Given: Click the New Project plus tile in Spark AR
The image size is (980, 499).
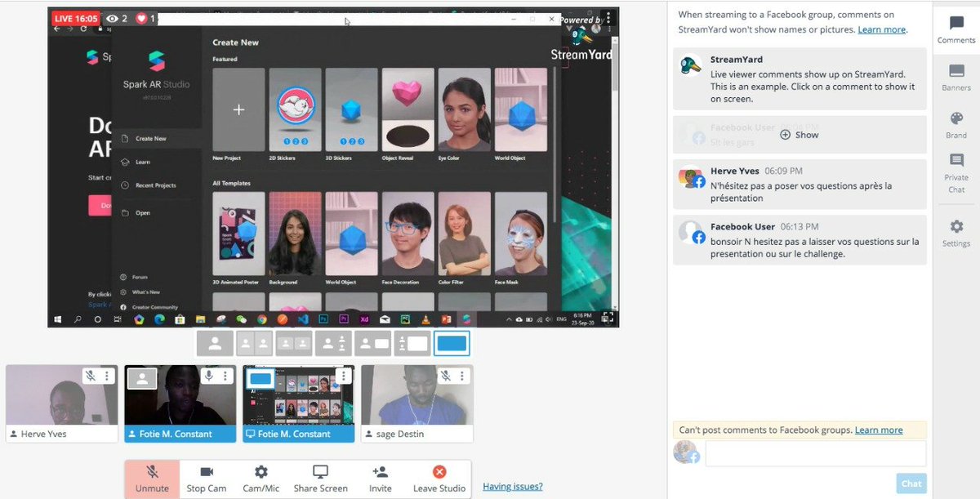Looking at the screenshot, I should tap(238, 109).
